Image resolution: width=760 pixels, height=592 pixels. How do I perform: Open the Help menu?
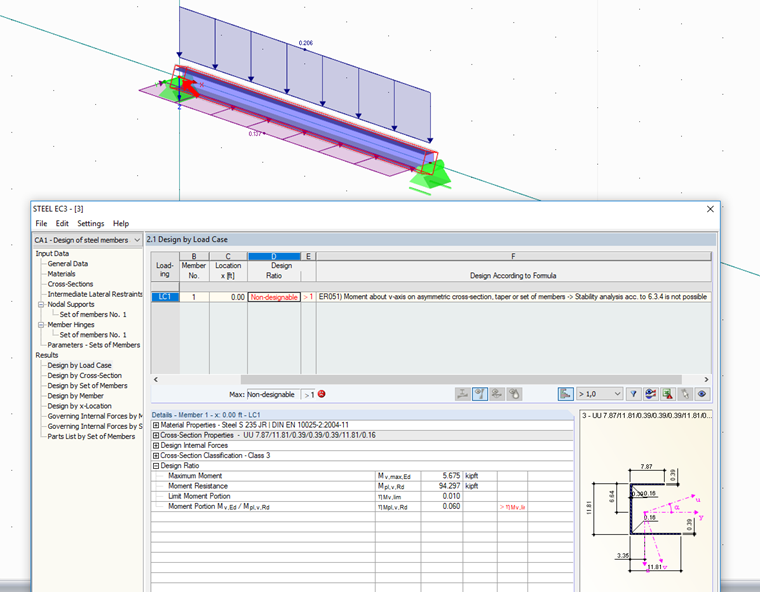(x=121, y=224)
